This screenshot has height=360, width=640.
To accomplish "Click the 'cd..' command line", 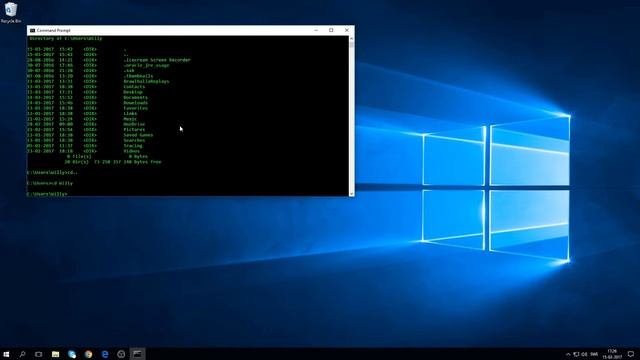I will pyautogui.click(x=52, y=173).
